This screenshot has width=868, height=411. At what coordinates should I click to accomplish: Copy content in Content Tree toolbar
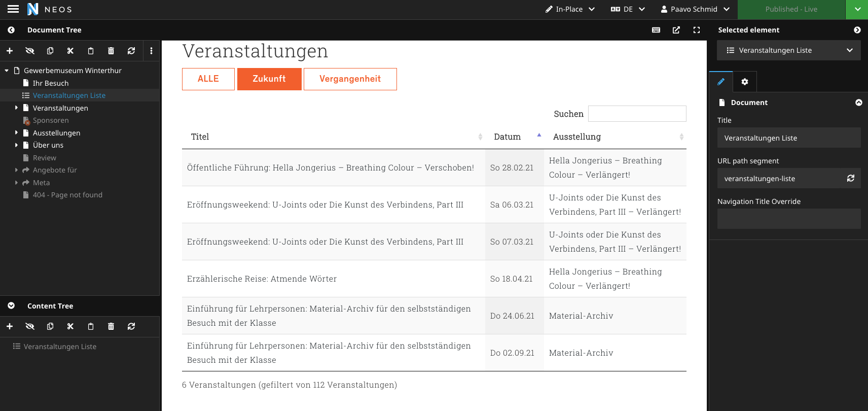tap(50, 326)
